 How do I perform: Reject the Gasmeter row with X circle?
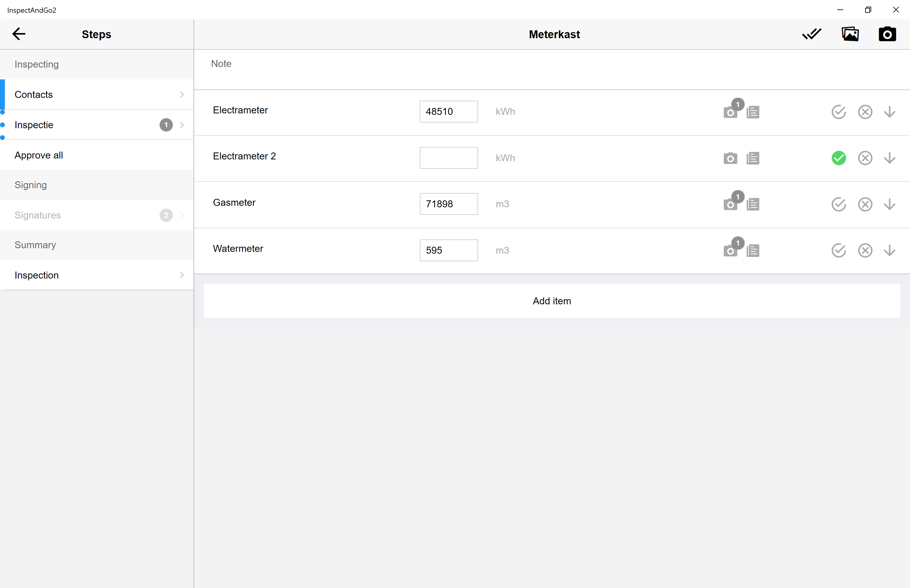point(865,204)
